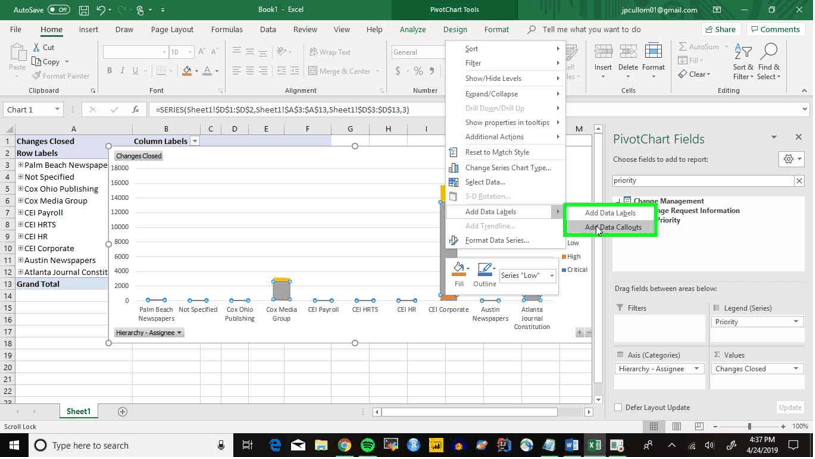Screen dimensions: 815x459
Task: Click the Share button
Action: 720,30
